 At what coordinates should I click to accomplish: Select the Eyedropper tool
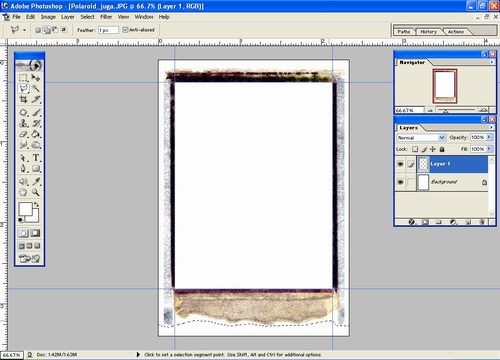coord(36,182)
